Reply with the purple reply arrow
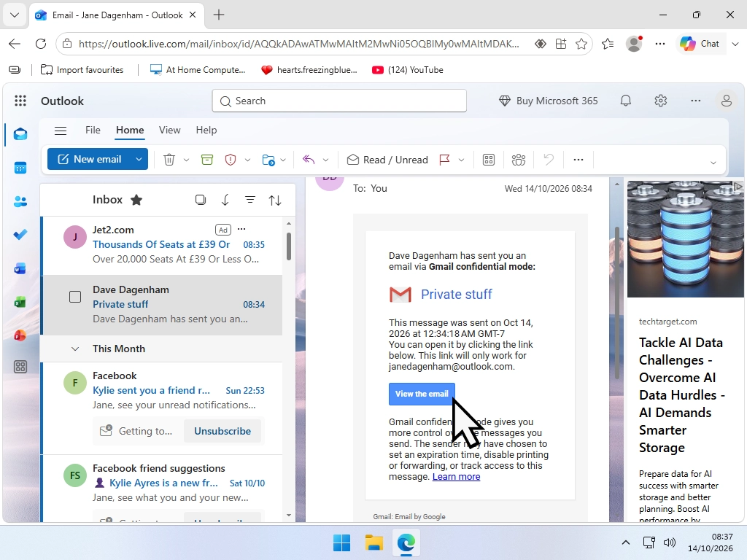Screen dimensions: 747x560 pos(309,160)
